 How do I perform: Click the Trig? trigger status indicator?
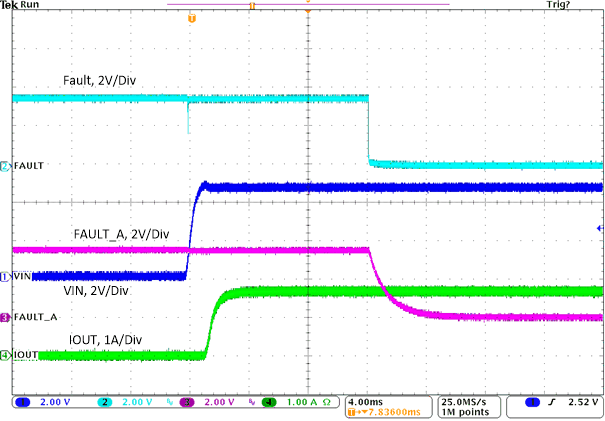click(587, 6)
